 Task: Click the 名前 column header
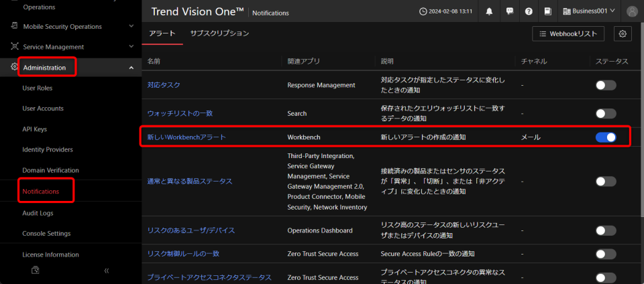[x=154, y=61]
